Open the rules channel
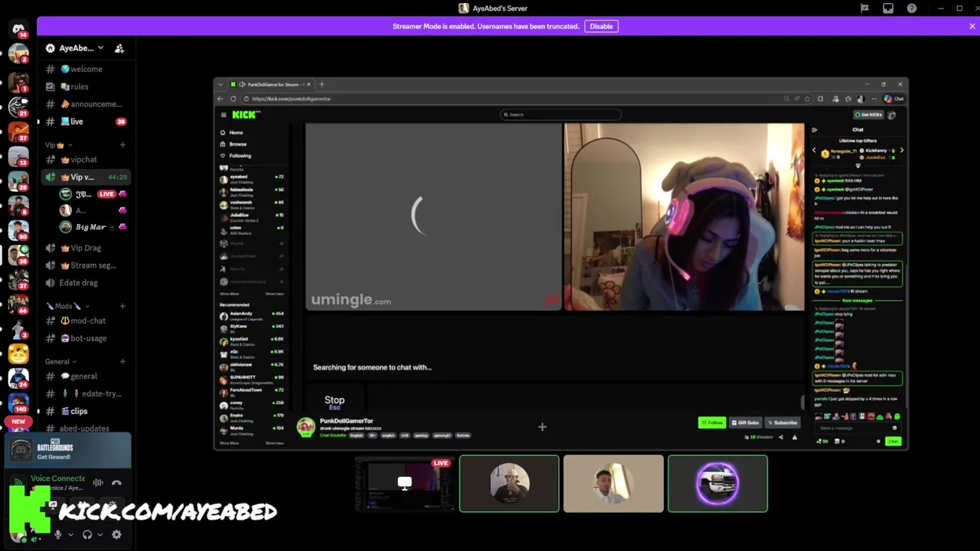980x551 pixels. [85, 86]
